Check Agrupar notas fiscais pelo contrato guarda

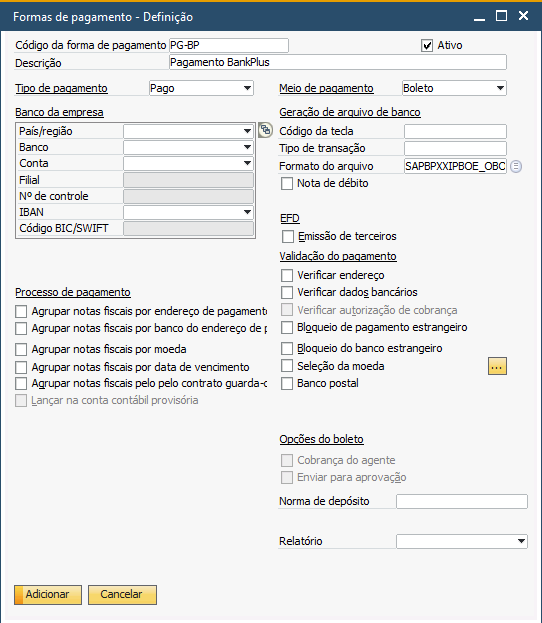pos(21,384)
